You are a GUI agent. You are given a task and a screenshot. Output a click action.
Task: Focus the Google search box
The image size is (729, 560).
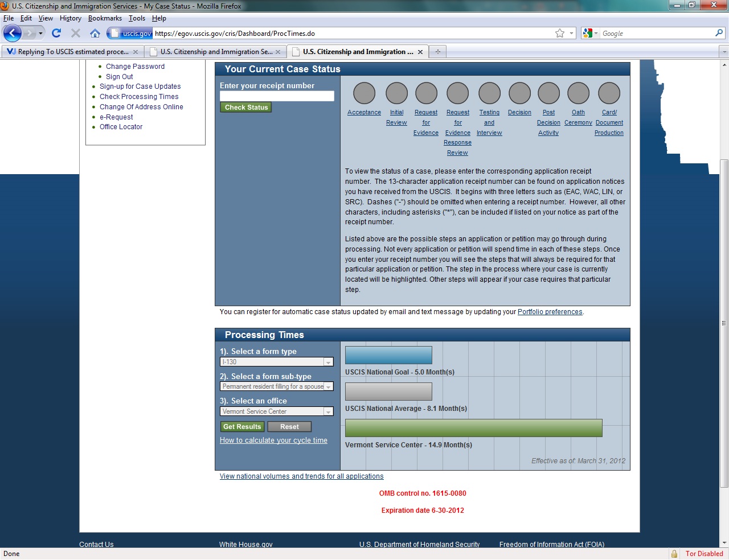657,34
